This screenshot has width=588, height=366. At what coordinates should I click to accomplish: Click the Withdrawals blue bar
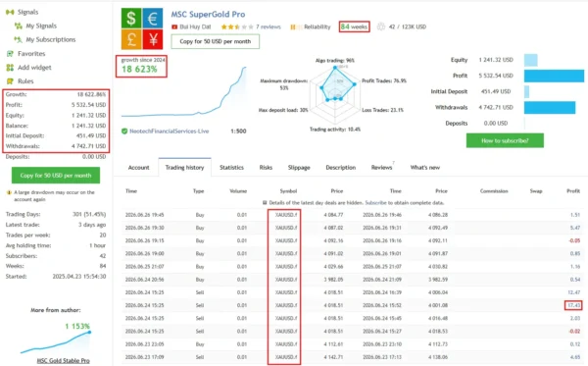550,107
